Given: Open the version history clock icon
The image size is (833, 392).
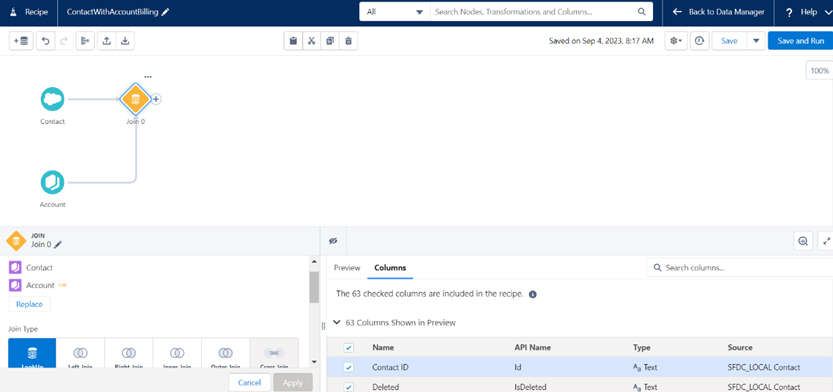Looking at the screenshot, I should [x=700, y=41].
